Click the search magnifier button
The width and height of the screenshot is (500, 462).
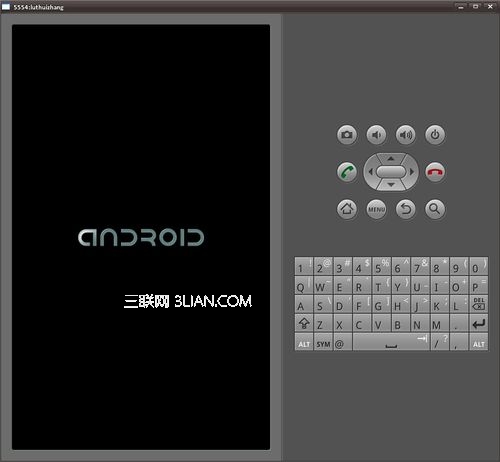(x=435, y=209)
